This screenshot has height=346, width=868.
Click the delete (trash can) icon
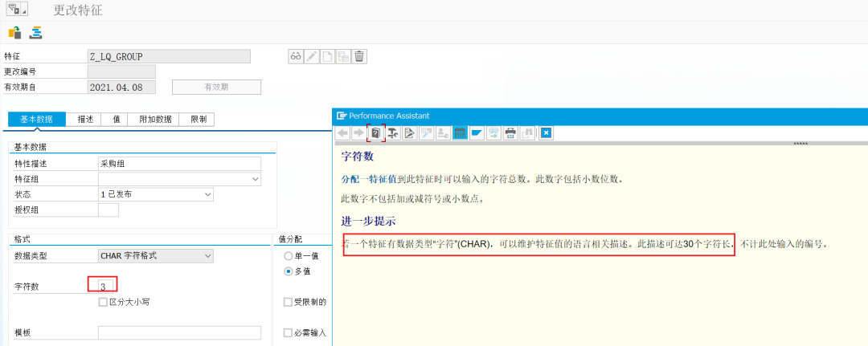[x=359, y=56]
